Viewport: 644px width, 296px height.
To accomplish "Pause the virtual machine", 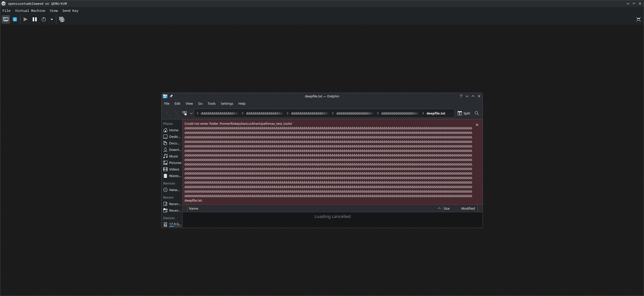I will [x=35, y=19].
